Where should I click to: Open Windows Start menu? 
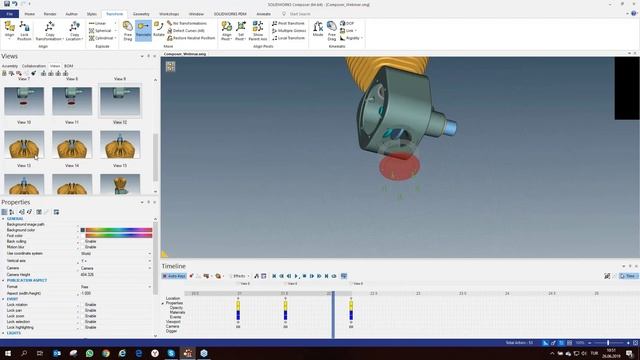[x=8, y=353]
